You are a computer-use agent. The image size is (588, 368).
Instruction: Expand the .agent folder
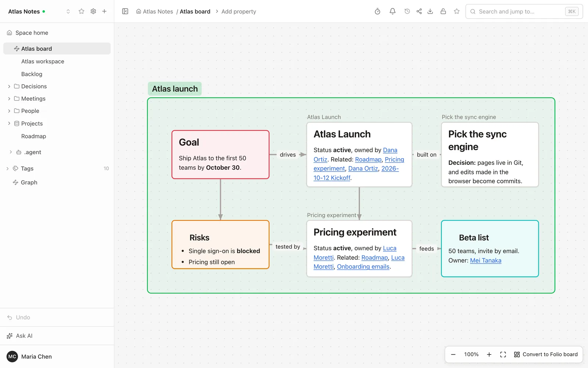pyautogui.click(x=11, y=152)
